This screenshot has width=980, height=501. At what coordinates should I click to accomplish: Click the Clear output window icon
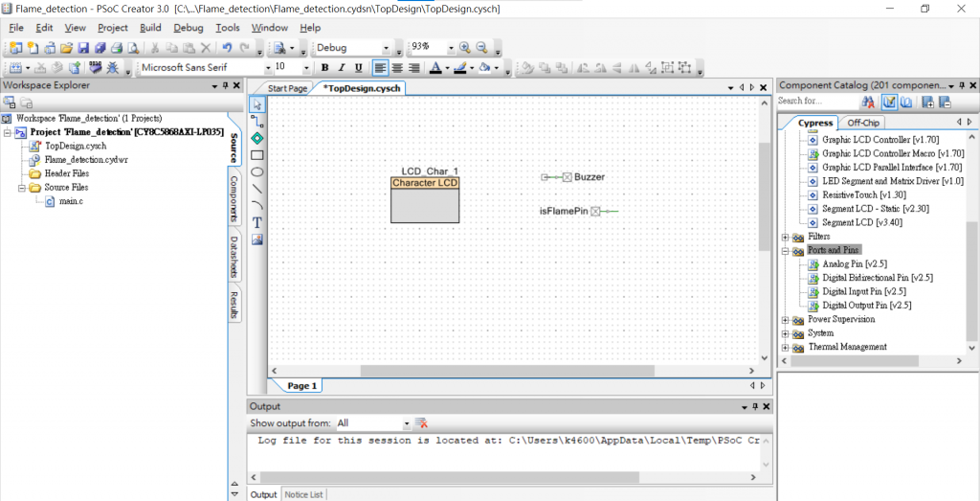(421, 422)
